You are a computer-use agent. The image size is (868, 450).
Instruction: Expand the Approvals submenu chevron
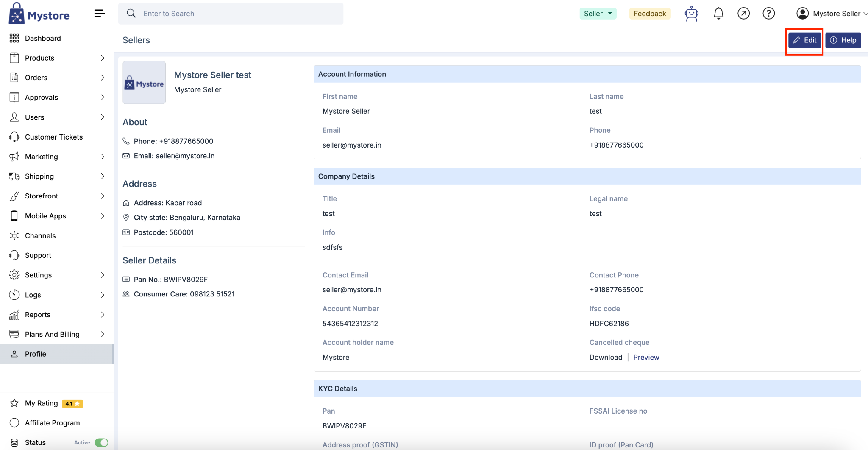pos(103,98)
